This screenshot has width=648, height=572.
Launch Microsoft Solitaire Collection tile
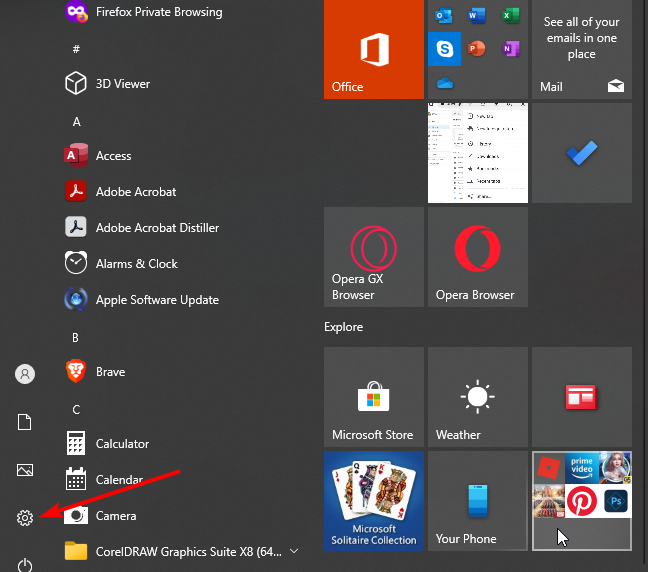[x=374, y=500]
